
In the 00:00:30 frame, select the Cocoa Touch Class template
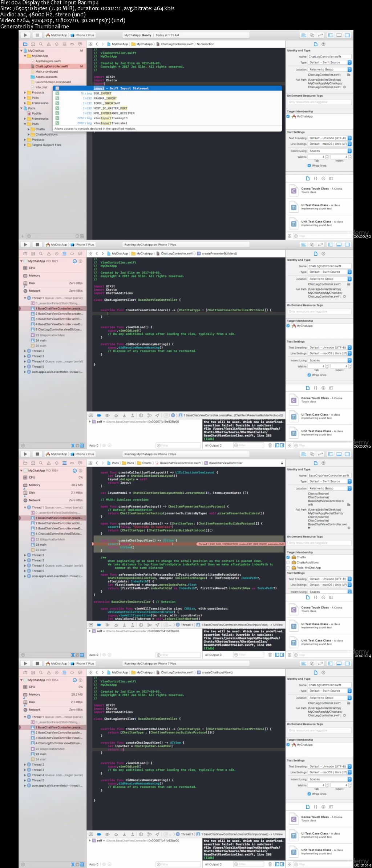click(x=320, y=190)
